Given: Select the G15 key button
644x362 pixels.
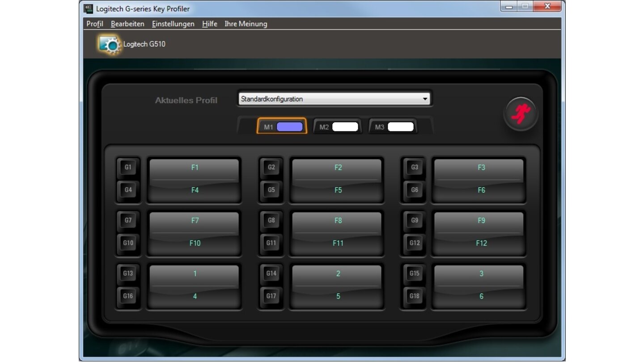Looking at the screenshot, I should click(415, 274).
